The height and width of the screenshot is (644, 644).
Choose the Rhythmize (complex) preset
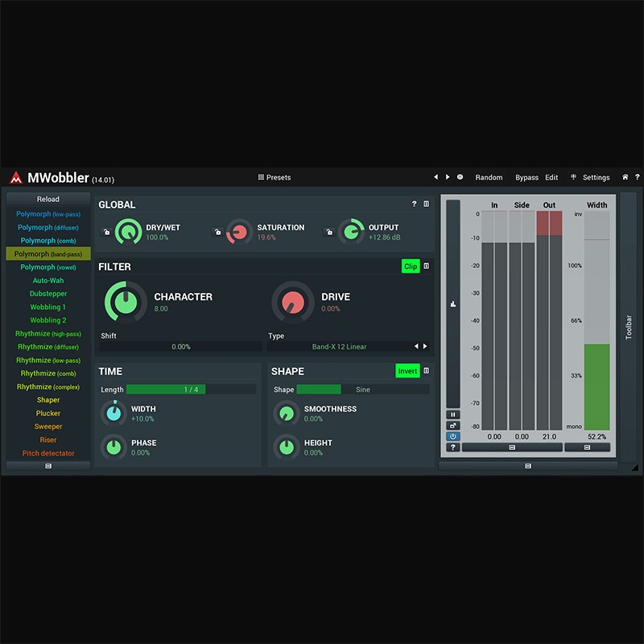(x=48, y=386)
